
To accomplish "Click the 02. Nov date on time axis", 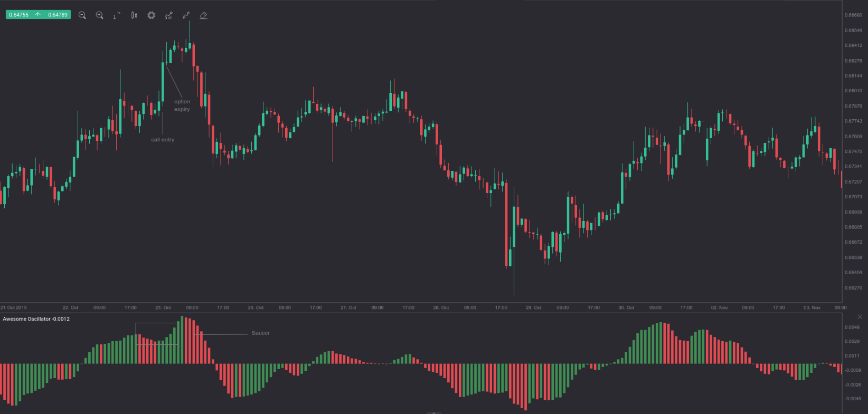I will point(719,307).
